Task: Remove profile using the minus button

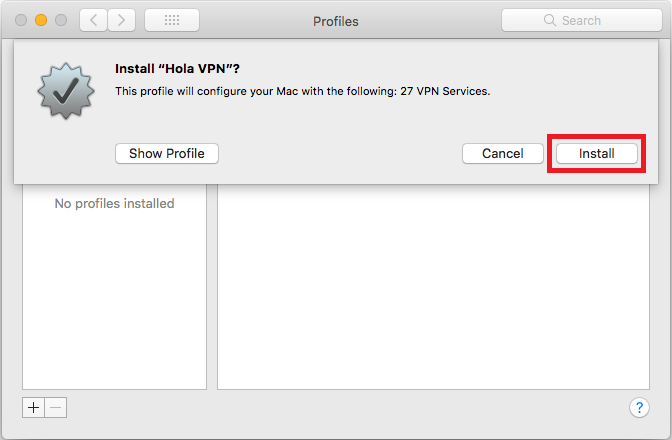Action: pyautogui.click(x=56, y=407)
